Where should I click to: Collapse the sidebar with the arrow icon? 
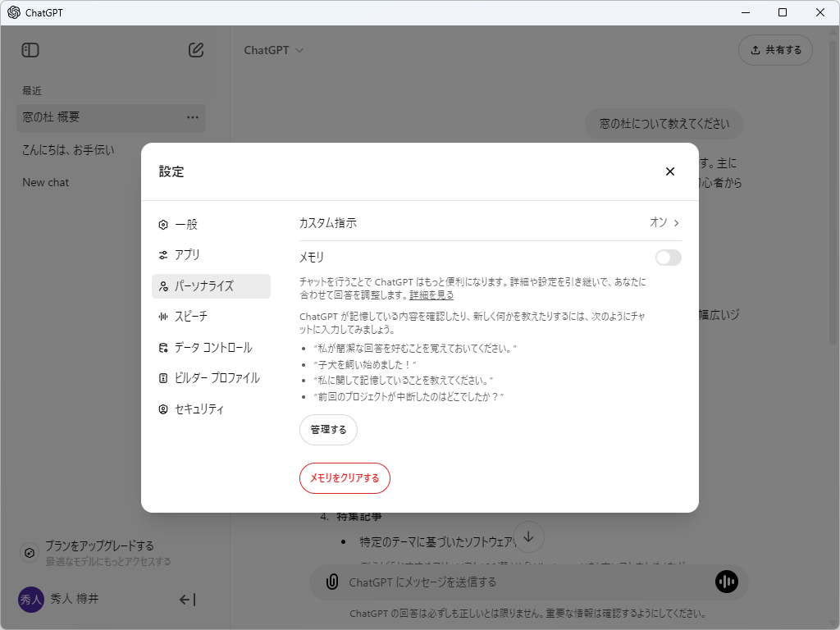[188, 600]
